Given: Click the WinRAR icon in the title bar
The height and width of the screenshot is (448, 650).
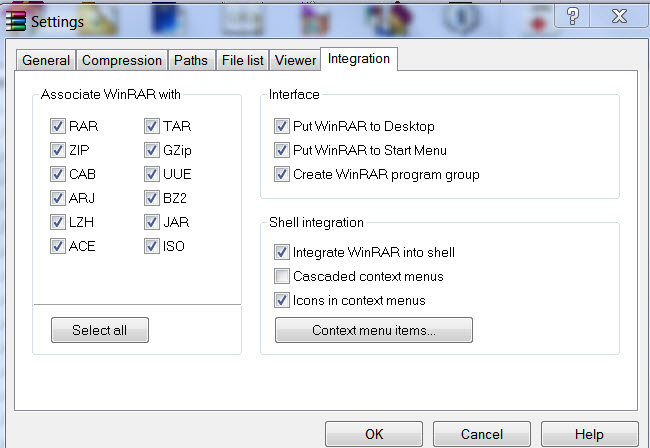Looking at the screenshot, I should pos(16,21).
